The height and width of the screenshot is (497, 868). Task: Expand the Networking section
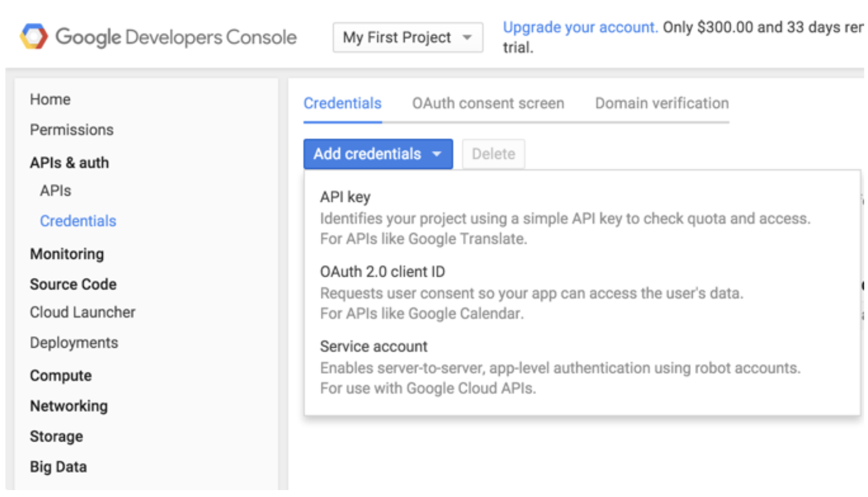click(x=69, y=406)
